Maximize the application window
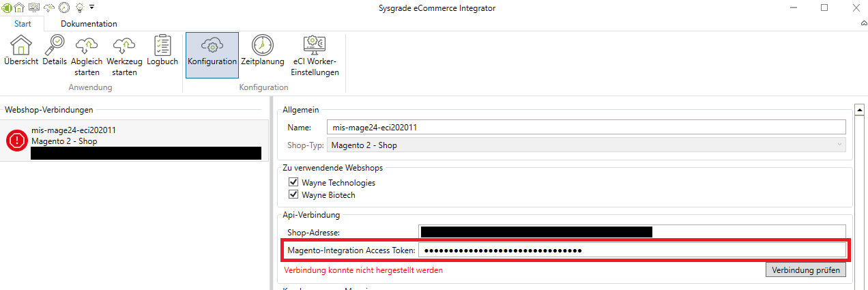The image size is (868, 290). point(824,8)
